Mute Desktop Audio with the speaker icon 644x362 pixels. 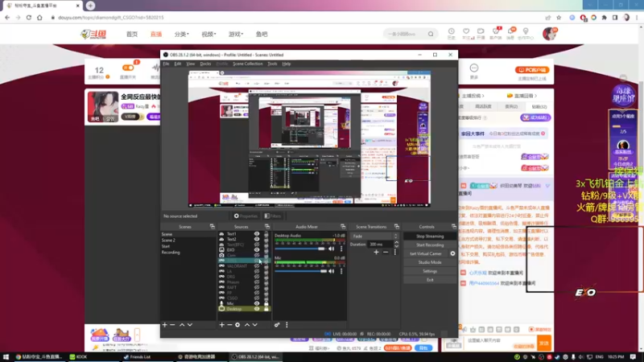coord(332,249)
